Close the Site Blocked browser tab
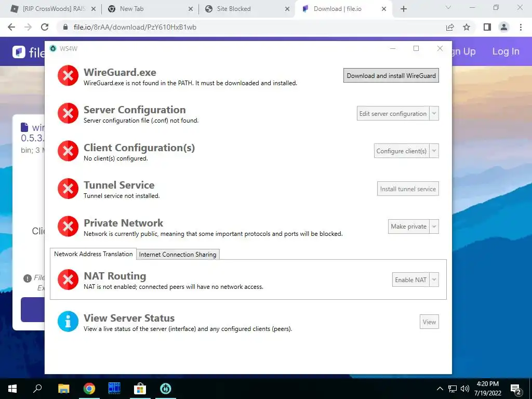 tap(287, 9)
